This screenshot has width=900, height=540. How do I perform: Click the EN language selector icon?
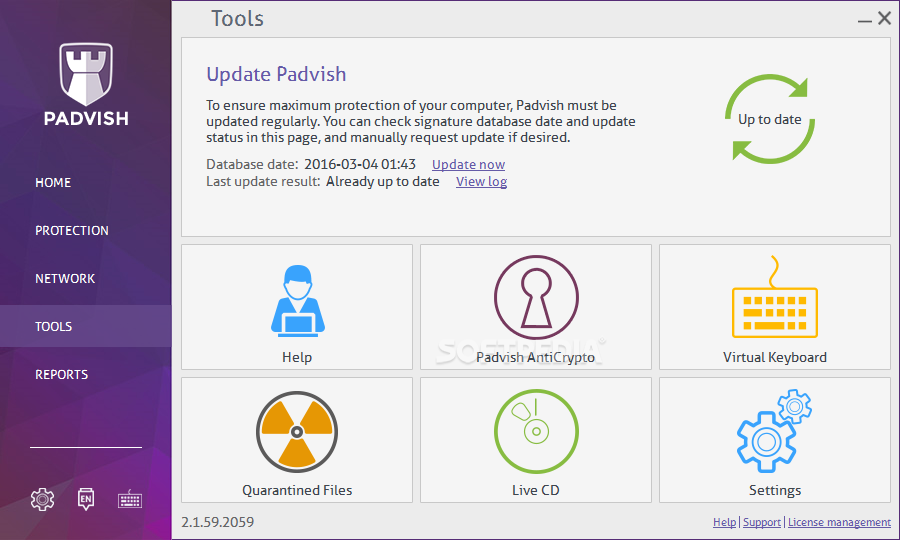tap(86, 499)
